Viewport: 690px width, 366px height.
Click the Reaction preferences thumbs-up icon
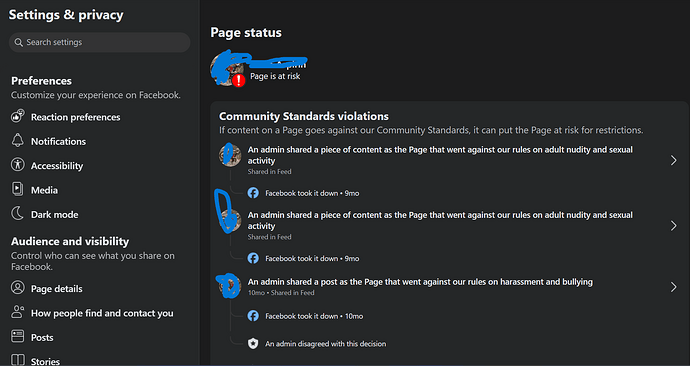pos(18,116)
